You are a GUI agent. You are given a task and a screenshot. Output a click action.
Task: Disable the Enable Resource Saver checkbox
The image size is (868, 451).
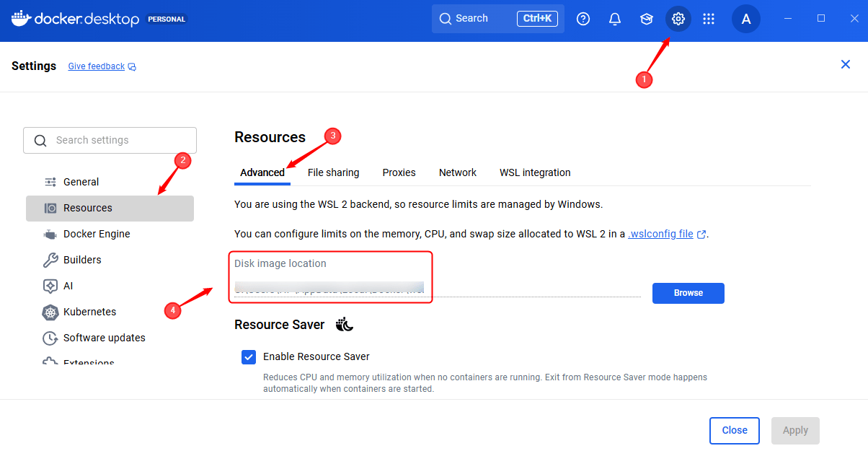coord(249,356)
